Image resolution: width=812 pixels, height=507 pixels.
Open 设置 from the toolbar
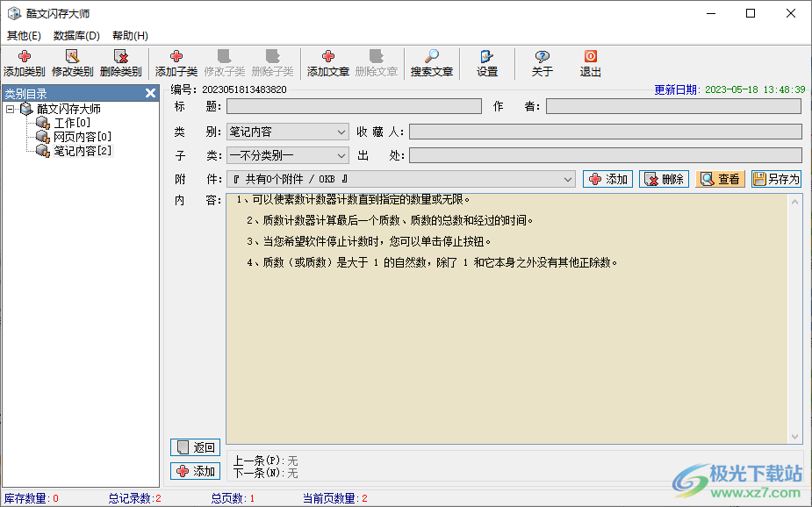point(487,64)
